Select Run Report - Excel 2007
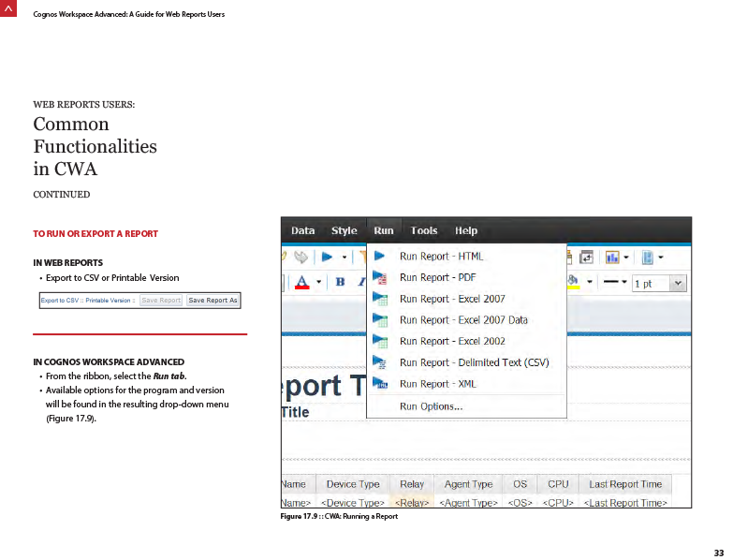 click(x=466, y=299)
